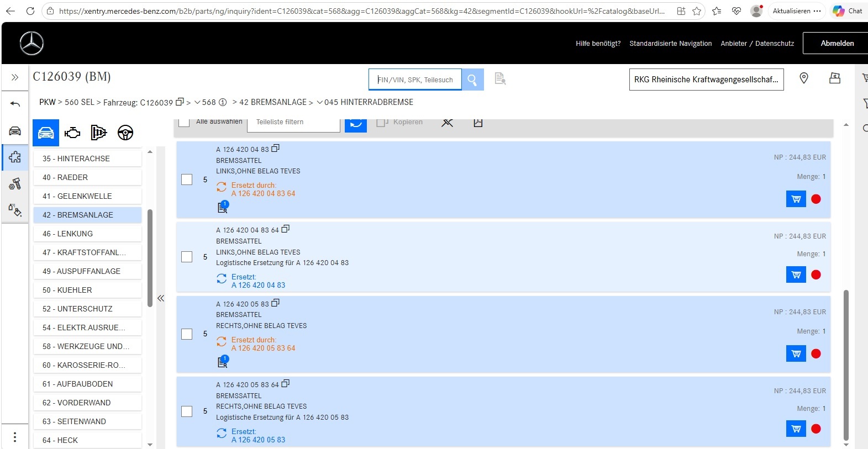The image size is (868, 449).
Task: Copy part number A 126 420 04 83 64
Action: pos(286,229)
